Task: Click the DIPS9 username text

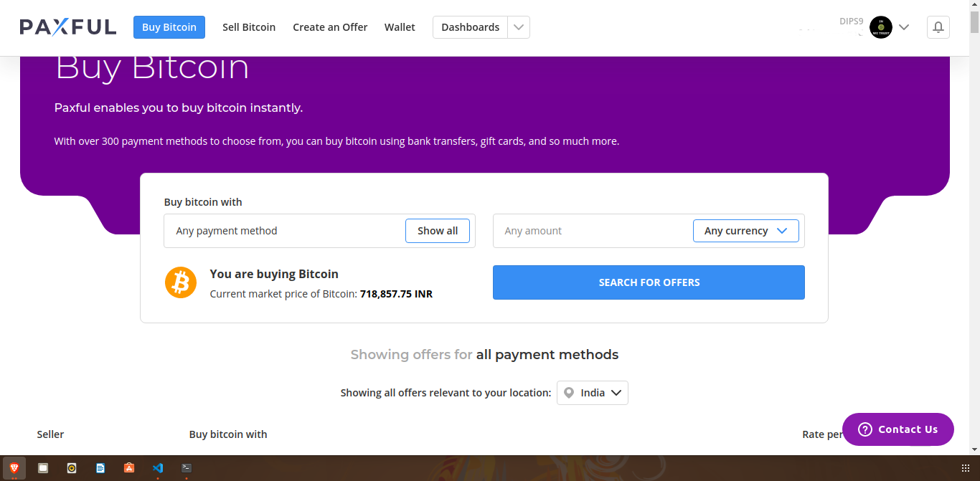Action: (852, 22)
